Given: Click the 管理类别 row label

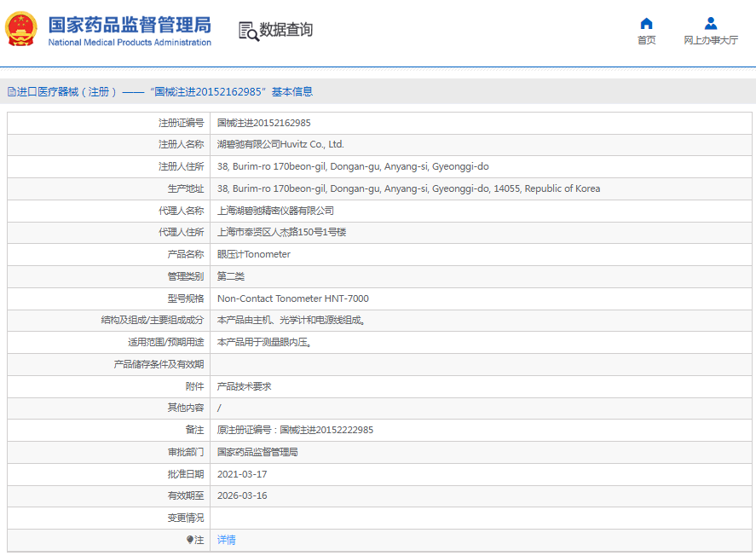Looking at the screenshot, I should point(186,276).
